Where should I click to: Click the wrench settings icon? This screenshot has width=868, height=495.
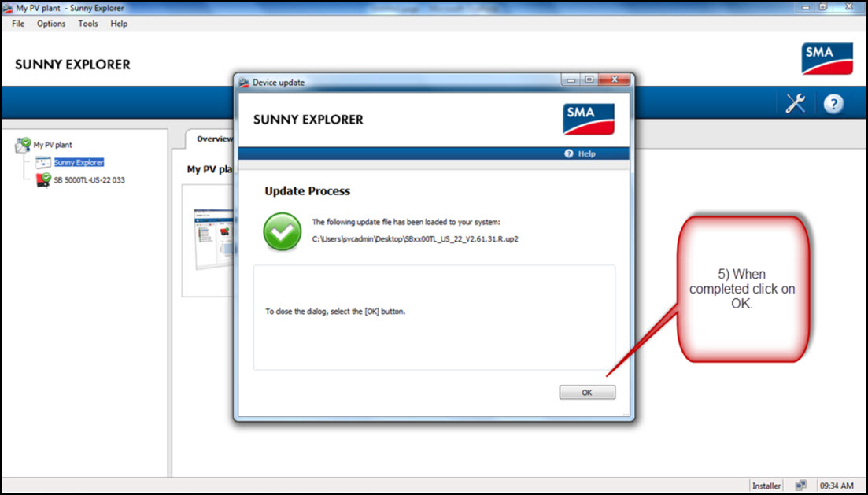[x=795, y=102]
